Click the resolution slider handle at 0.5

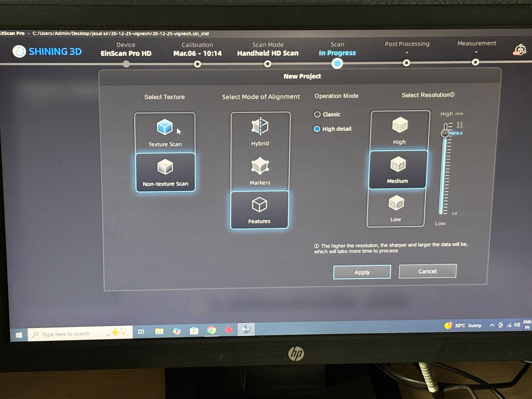tap(445, 133)
